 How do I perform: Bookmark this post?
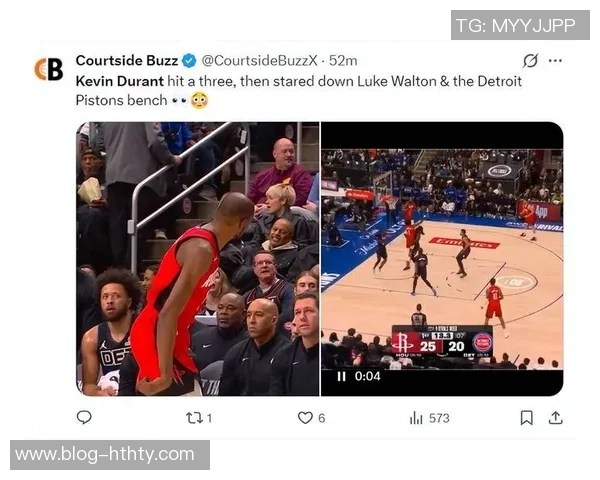point(527,418)
